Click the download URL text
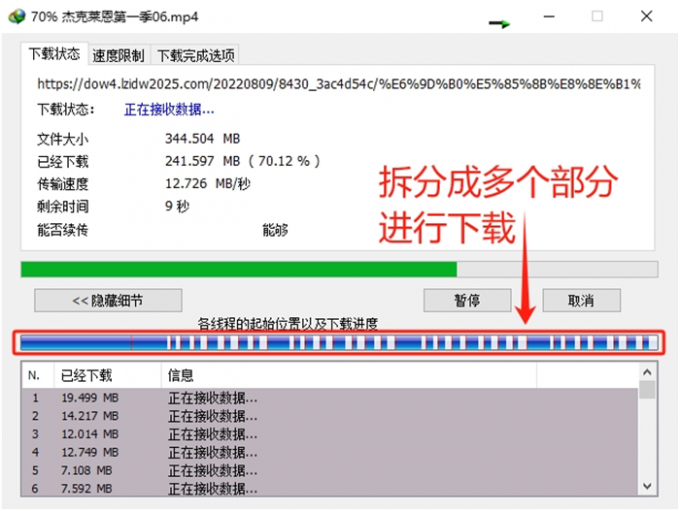This screenshot has height=511, width=680. click(339, 83)
